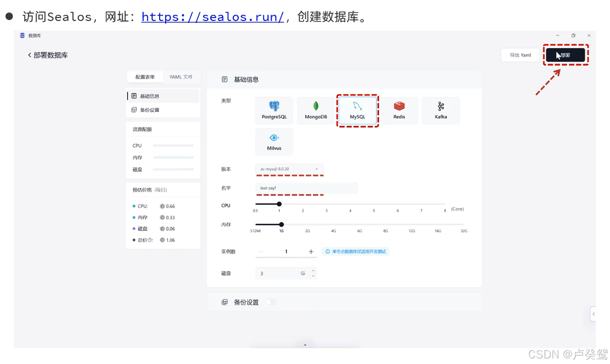Choose the MongoDB database type
610x364 pixels.
316,110
